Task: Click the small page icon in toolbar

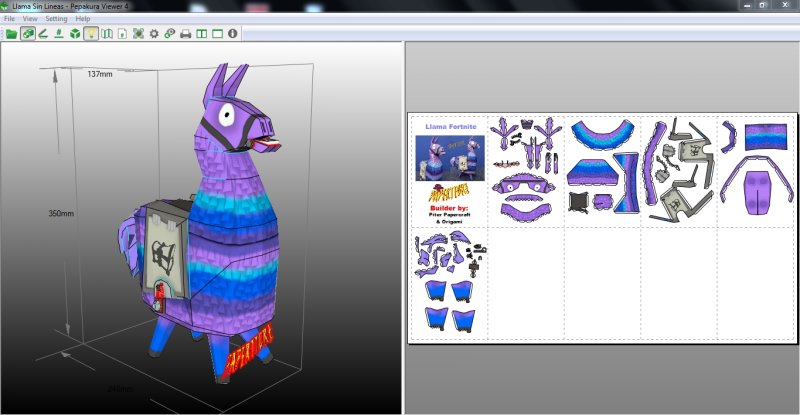Action: (x=122, y=33)
